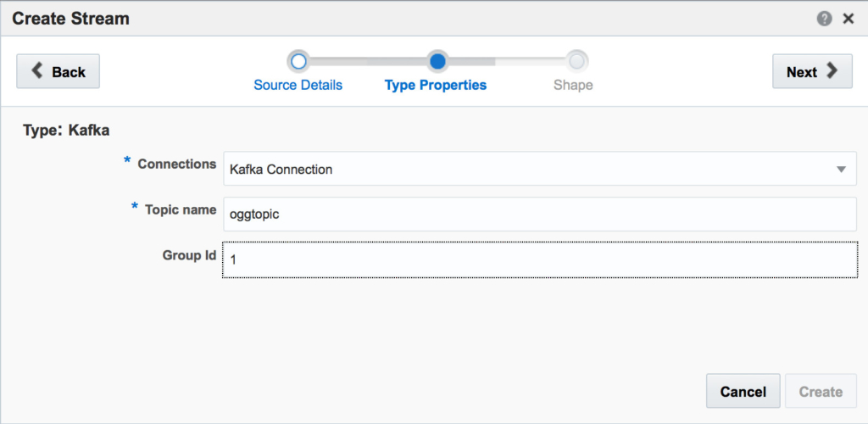This screenshot has width=868, height=424.
Task: Click the Topic name label
Action: [181, 209]
